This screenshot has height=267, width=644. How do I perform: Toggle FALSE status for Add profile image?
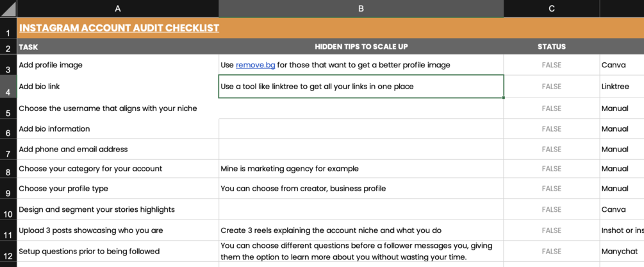(551, 65)
